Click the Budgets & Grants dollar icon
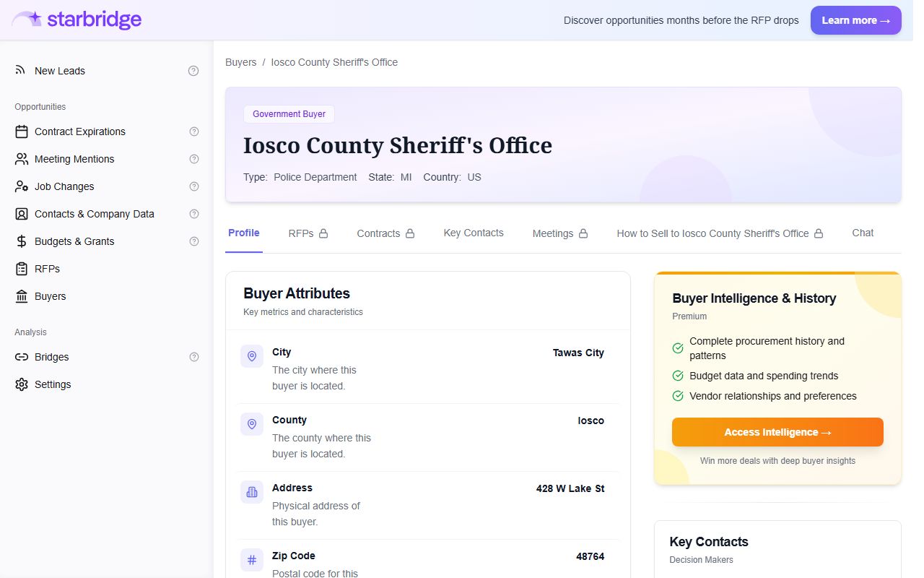This screenshot has height=578, width=924. pyautogui.click(x=22, y=241)
